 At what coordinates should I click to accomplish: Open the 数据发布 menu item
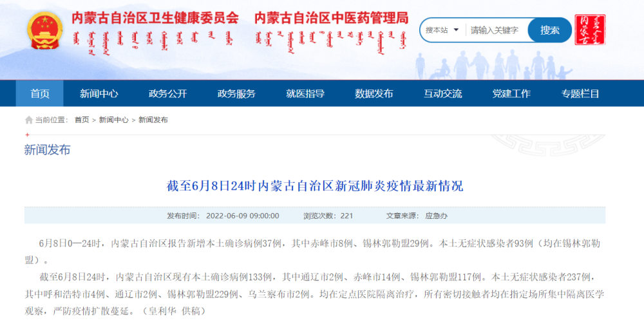click(x=374, y=93)
